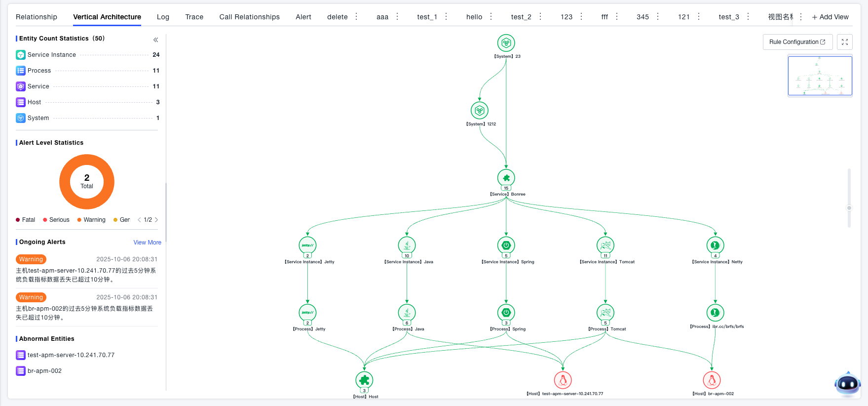
Task: Click the Spring process node icon
Action: [506, 313]
